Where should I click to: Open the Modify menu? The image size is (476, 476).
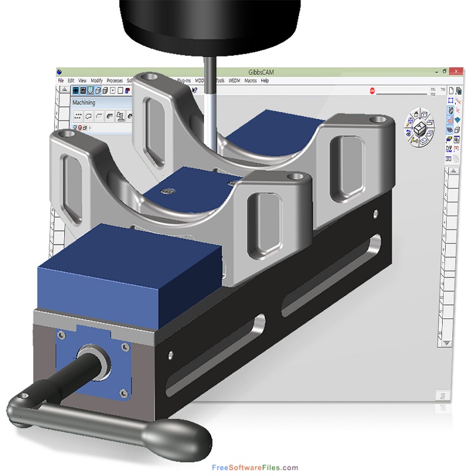96,81
